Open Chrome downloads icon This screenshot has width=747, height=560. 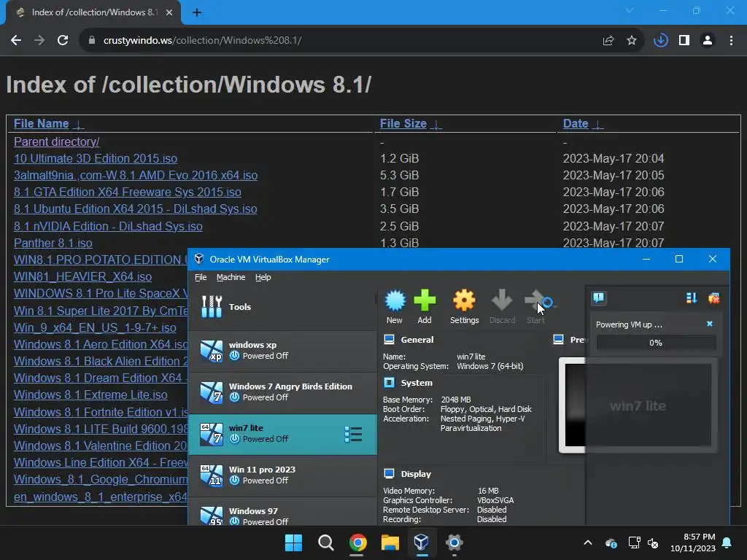tap(660, 41)
